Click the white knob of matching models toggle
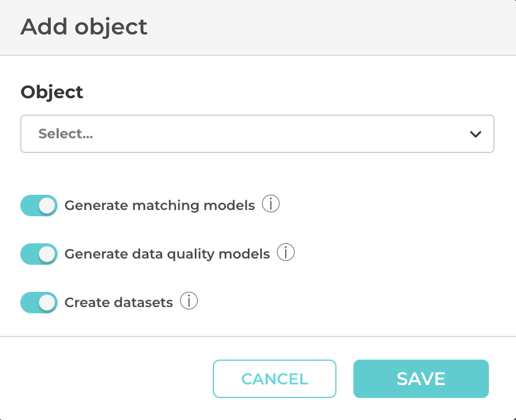516x420 pixels. [x=47, y=206]
